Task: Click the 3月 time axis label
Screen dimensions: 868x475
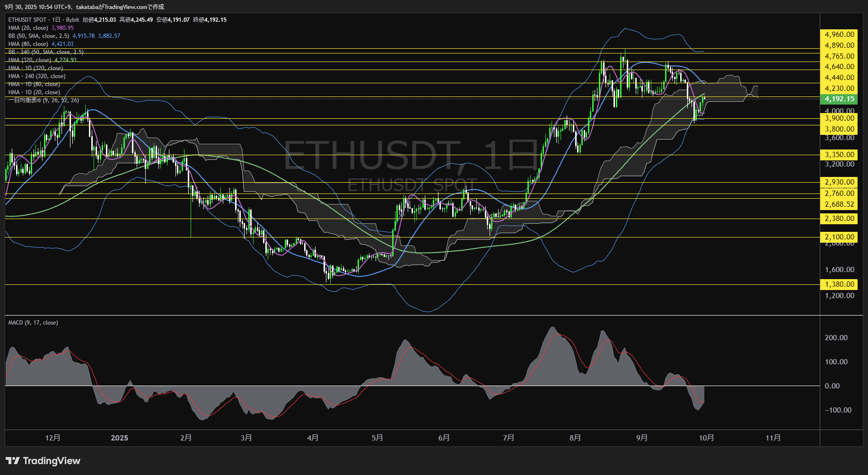Action: click(x=246, y=438)
